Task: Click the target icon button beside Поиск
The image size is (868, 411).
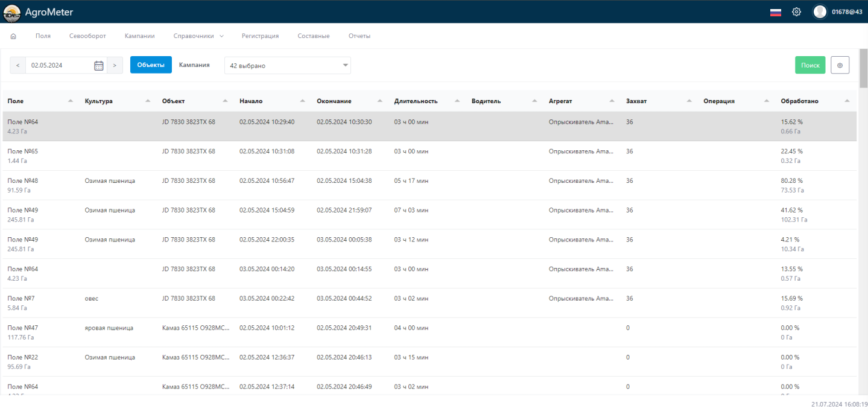Action: coord(840,65)
